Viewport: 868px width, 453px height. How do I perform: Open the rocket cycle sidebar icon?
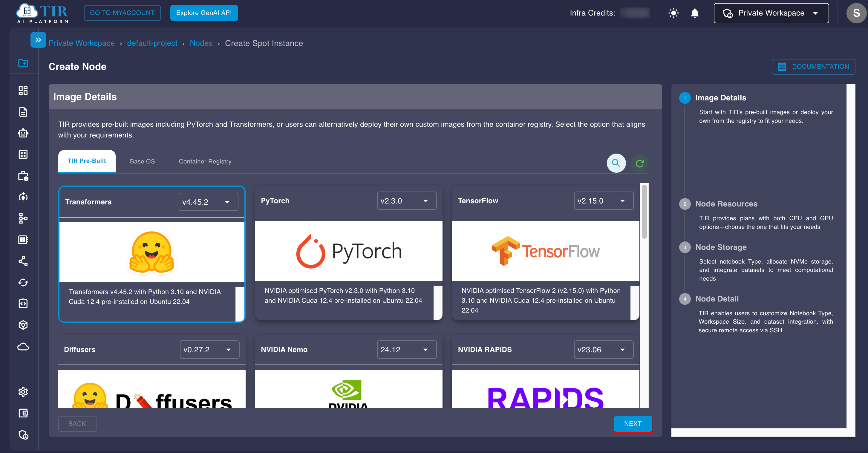coord(23,197)
